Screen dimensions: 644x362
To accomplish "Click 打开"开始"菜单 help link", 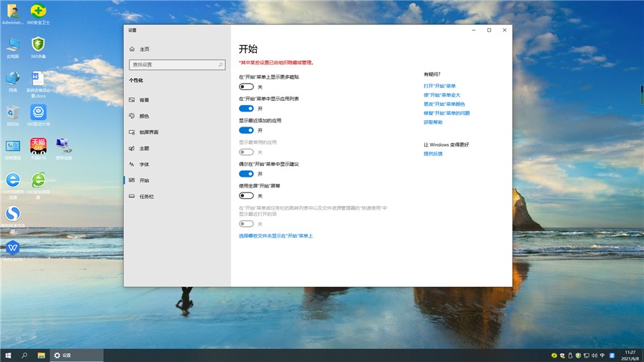I will (439, 86).
